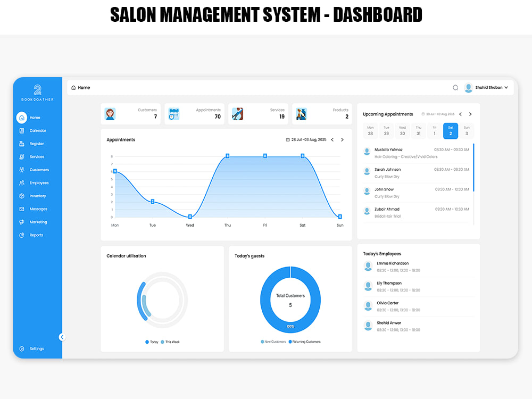The image size is (532, 399).
Task: Click Emma Richardson avatar icon
Action: click(x=368, y=267)
